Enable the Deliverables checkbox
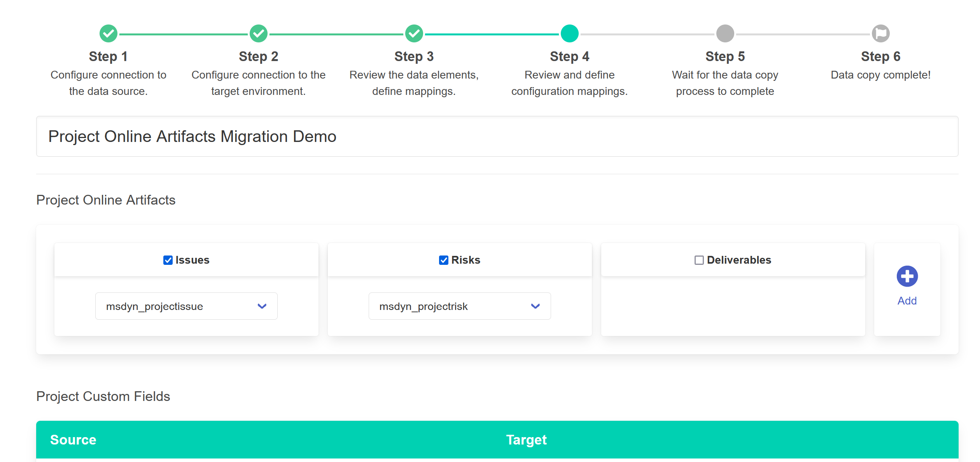 [699, 260]
